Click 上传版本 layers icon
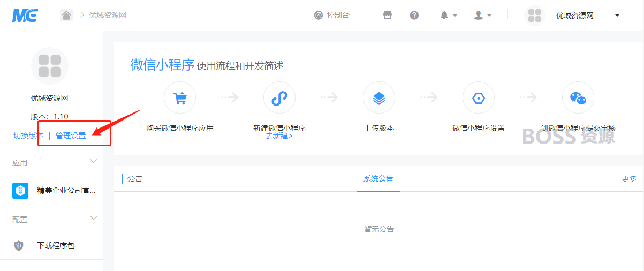This screenshot has width=644, height=271. 379,98
